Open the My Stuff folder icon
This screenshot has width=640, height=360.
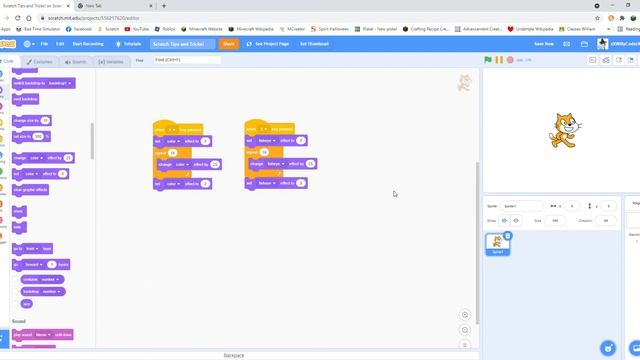click(584, 44)
